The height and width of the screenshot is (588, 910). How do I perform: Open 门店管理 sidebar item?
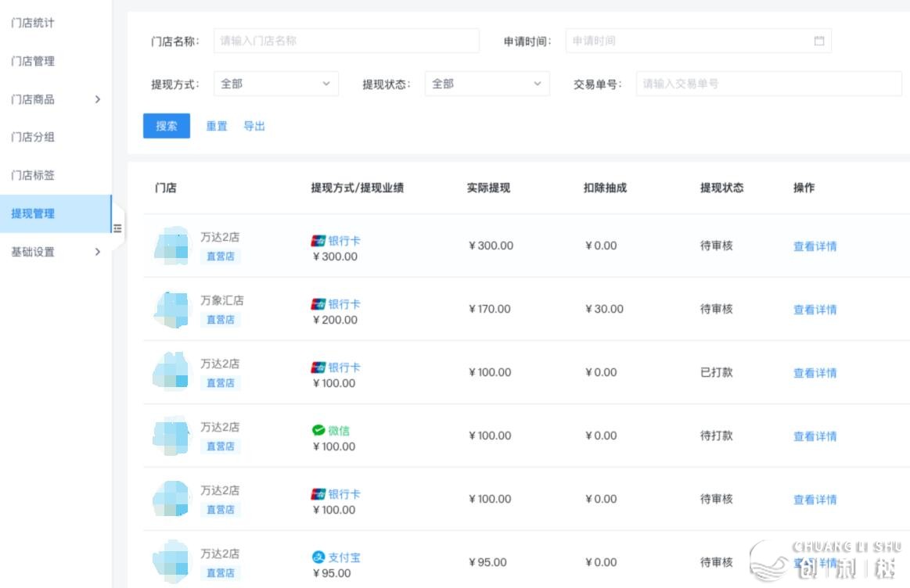click(33, 61)
